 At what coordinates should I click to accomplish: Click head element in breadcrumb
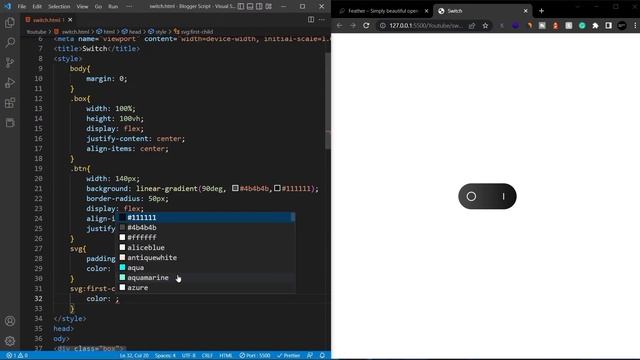[x=131, y=31]
